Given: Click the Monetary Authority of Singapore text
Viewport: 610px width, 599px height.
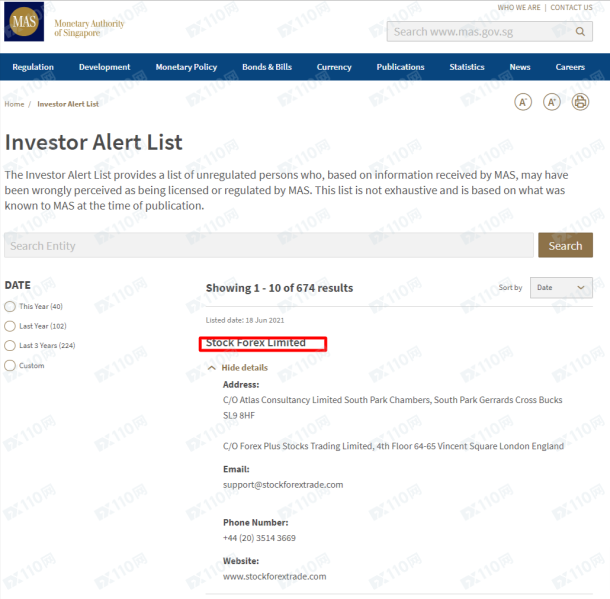Looking at the screenshot, I should (89, 28).
